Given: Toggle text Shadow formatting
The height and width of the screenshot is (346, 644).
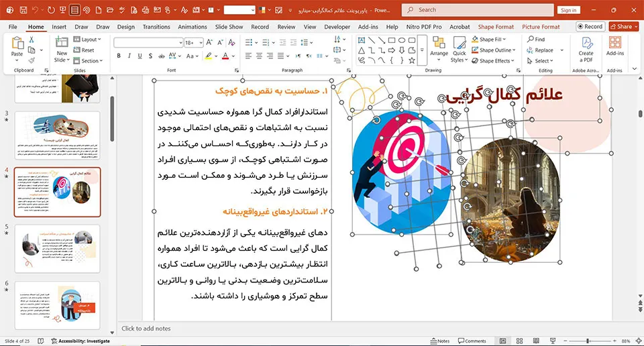Looking at the screenshot, I should pyautogui.click(x=150, y=56).
